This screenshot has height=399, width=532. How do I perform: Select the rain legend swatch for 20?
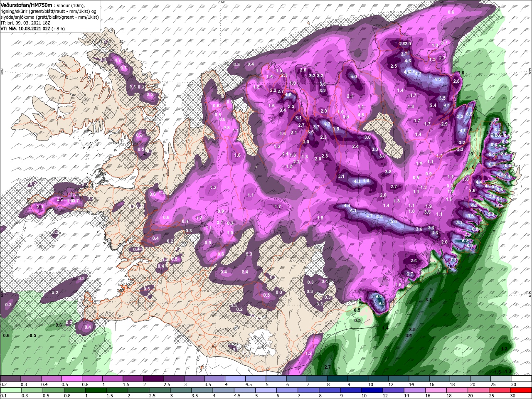(x=478, y=390)
